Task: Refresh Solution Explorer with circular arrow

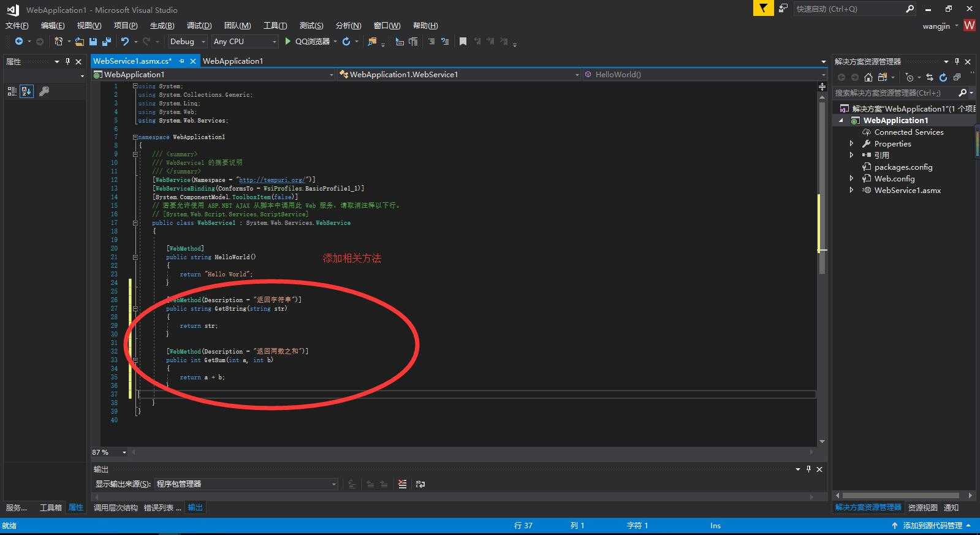Action: [943, 77]
